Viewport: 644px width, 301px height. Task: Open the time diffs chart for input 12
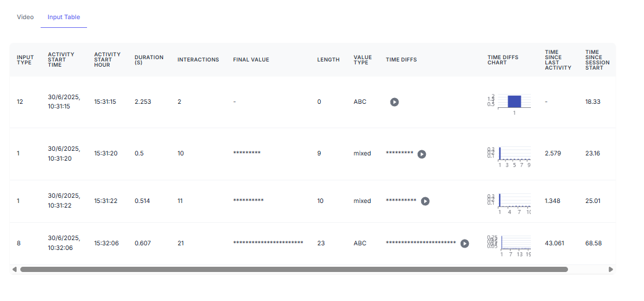(509, 104)
